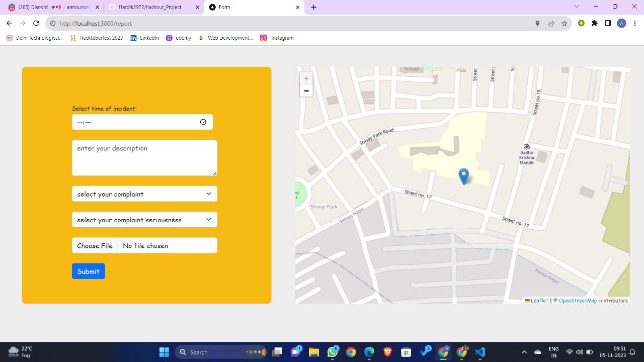Click the description text area

click(x=144, y=158)
